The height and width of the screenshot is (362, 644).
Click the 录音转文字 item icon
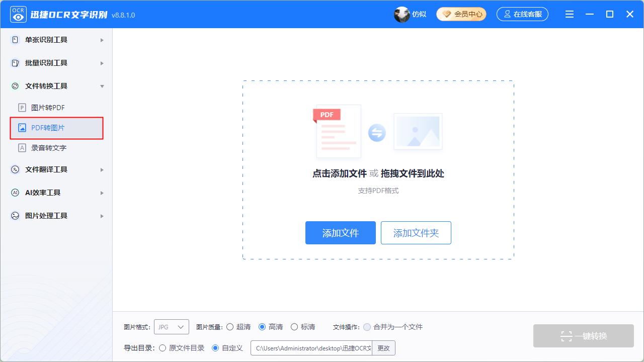(x=22, y=148)
